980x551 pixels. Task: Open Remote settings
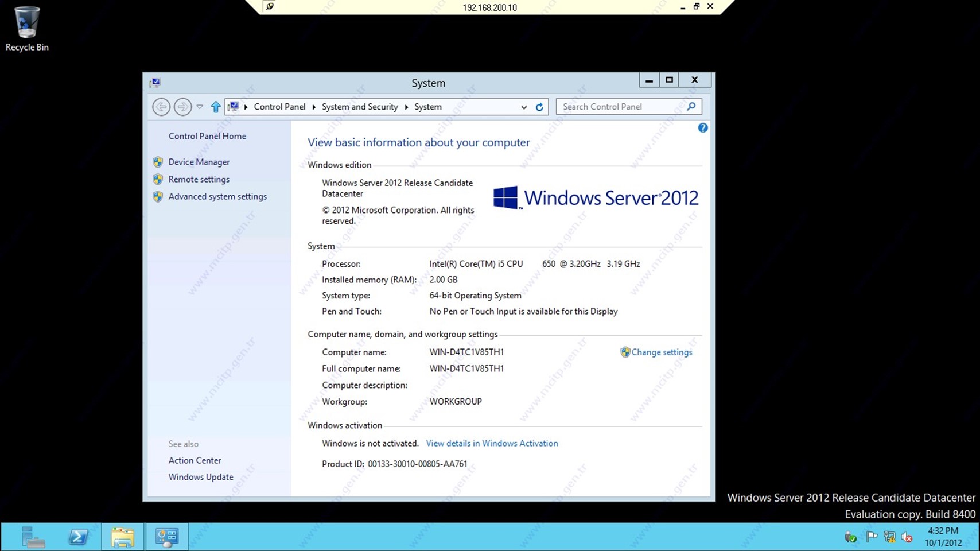click(199, 179)
